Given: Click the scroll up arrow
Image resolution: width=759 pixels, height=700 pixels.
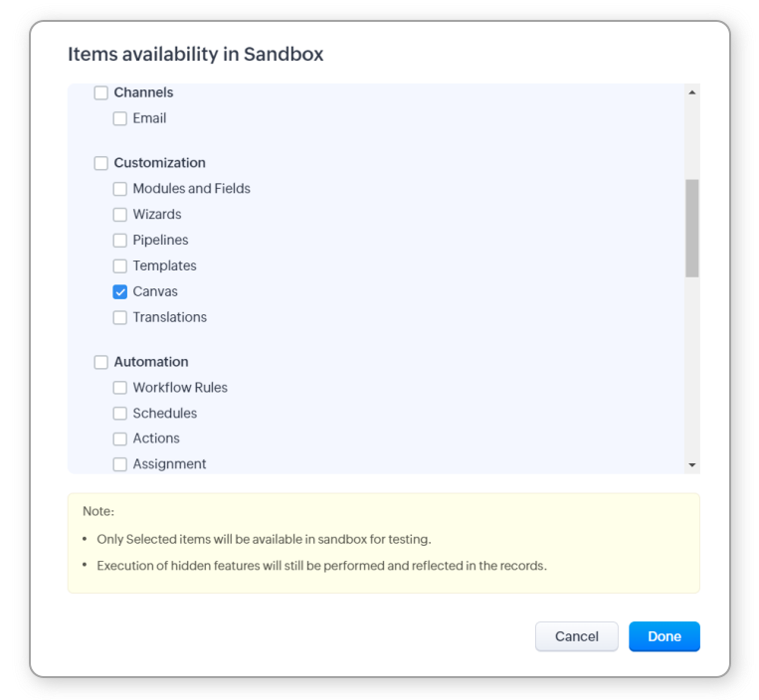Looking at the screenshot, I should pyautogui.click(x=692, y=92).
